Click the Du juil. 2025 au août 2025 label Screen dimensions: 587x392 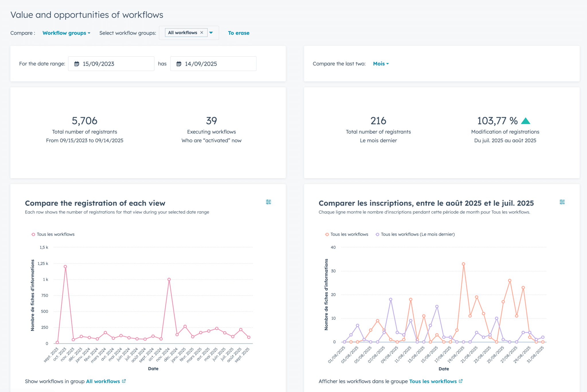(x=505, y=141)
